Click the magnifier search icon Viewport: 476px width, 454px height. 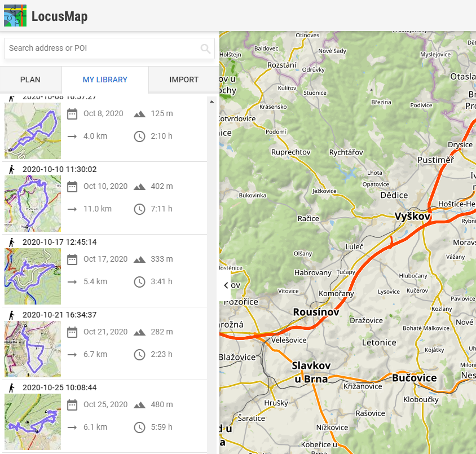pyautogui.click(x=205, y=49)
